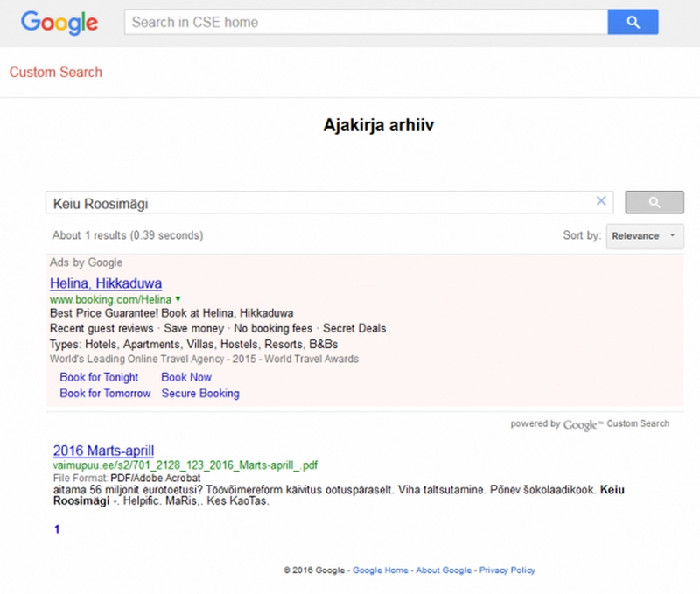Screen dimensions: 700x594
Task: Click the Best Price Guarantee ad line
Action: [x=171, y=313]
